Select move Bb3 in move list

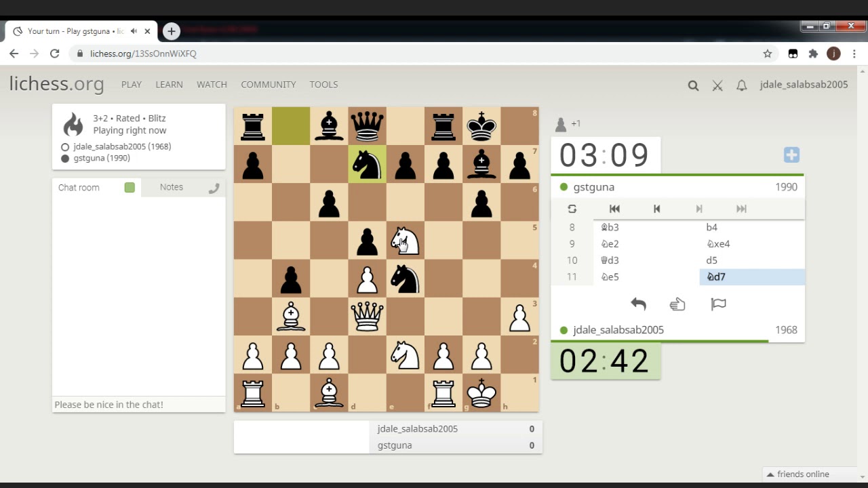pyautogui.click(x=646, y=227)
